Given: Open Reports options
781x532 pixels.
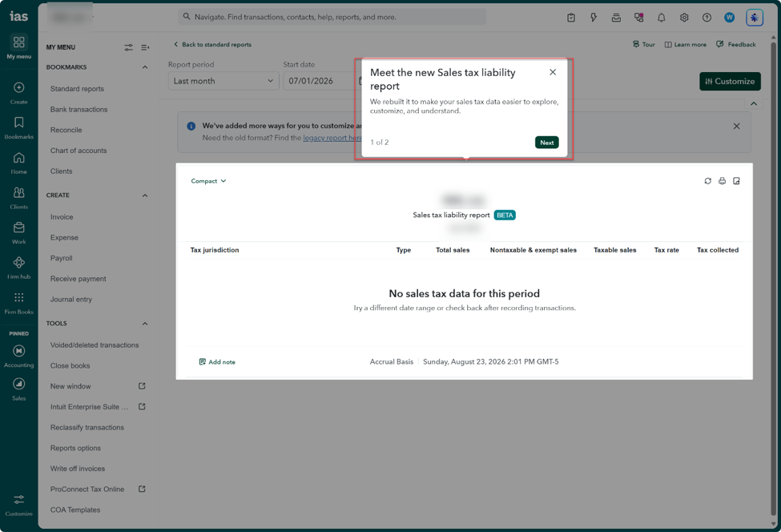Looking at the screenshot, I should coord(76,449).
